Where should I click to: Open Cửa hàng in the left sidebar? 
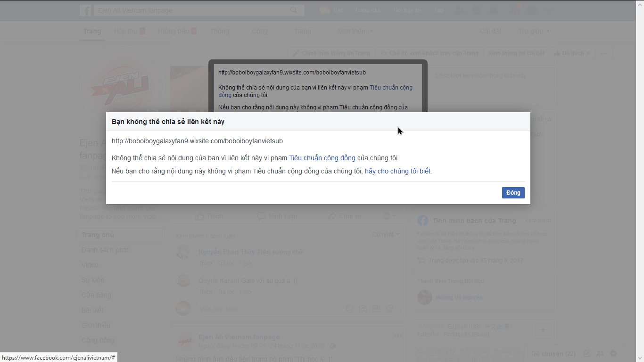tap(96, 295)
